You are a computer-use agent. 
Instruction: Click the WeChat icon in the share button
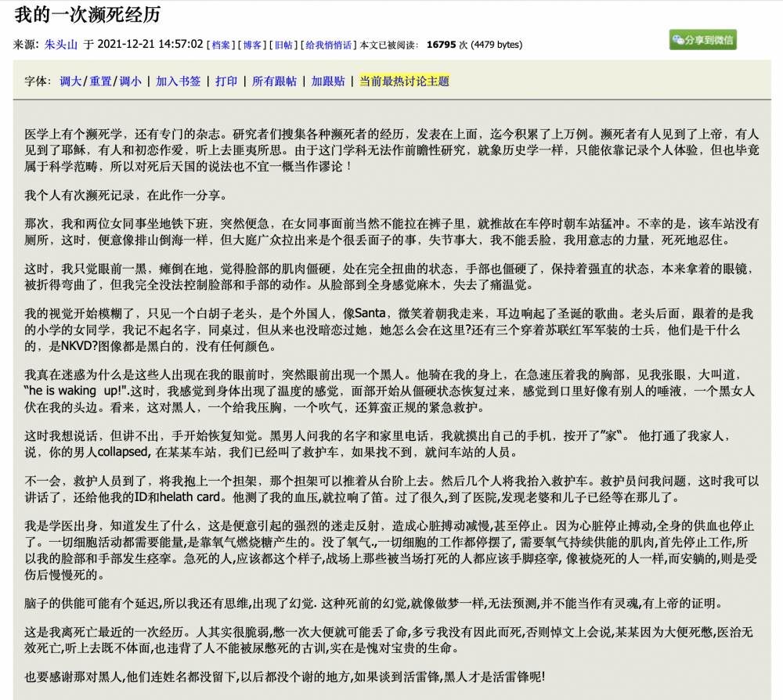pyautogui.click(x=677, y=40)
